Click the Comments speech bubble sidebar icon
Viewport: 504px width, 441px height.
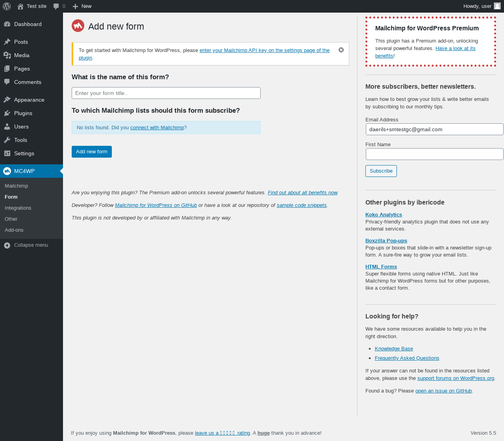click(x=7, y=82)
